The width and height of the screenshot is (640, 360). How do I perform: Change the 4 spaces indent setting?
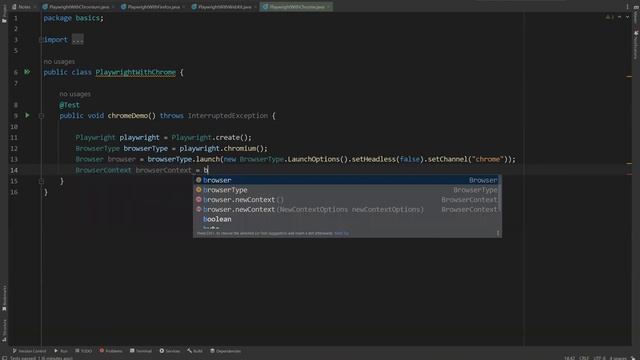pyautogui.click(x=618, y=358)
